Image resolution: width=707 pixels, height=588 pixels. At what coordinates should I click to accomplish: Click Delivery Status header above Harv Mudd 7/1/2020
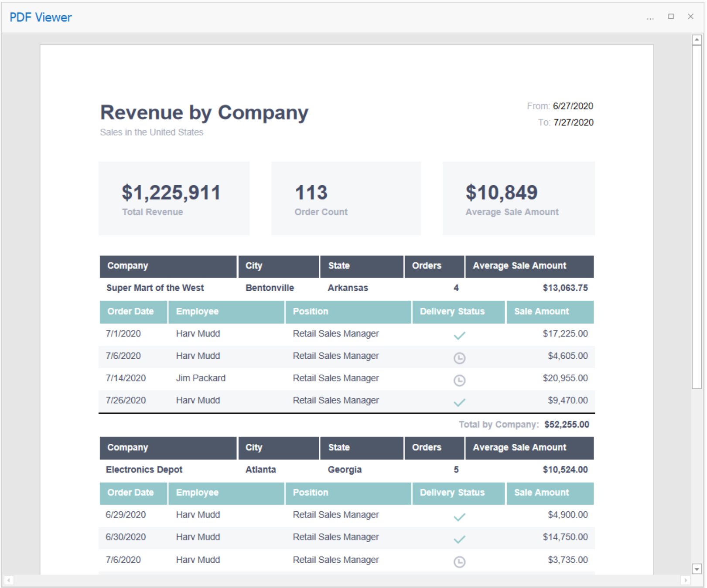point(458,312)
